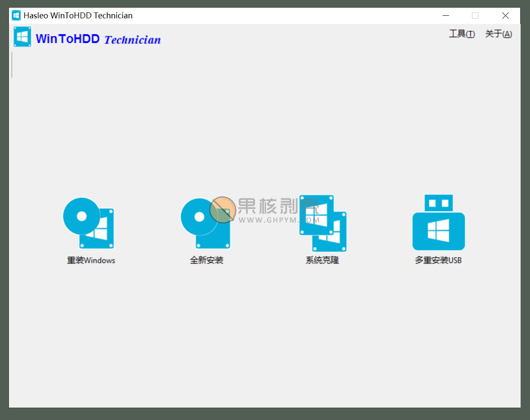
Task: Click the 重装Windows text label
Action: pyautogui.click(x=91, y=260)
